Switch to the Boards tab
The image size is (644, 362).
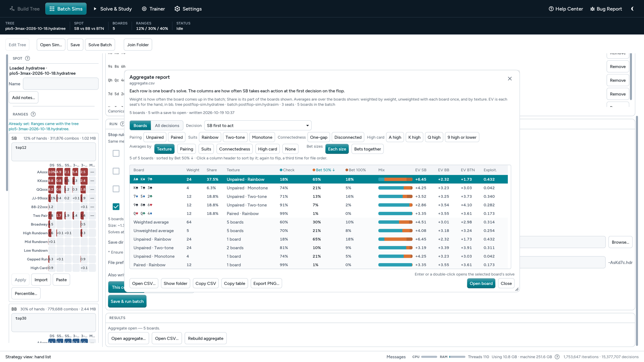[x=140, y=126]
